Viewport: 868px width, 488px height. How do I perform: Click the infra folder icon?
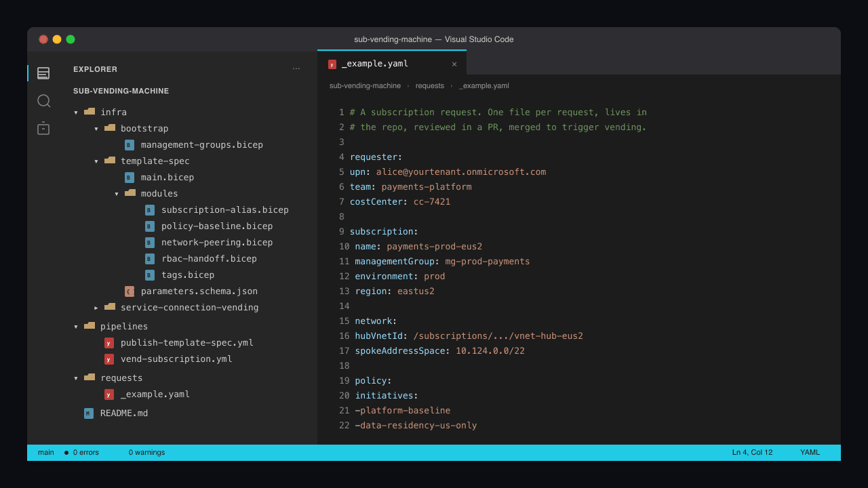coord(90,112)
